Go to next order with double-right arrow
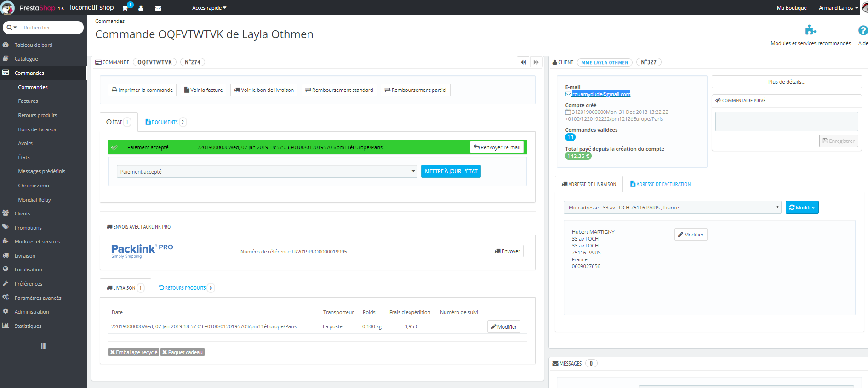 point(536,62)
